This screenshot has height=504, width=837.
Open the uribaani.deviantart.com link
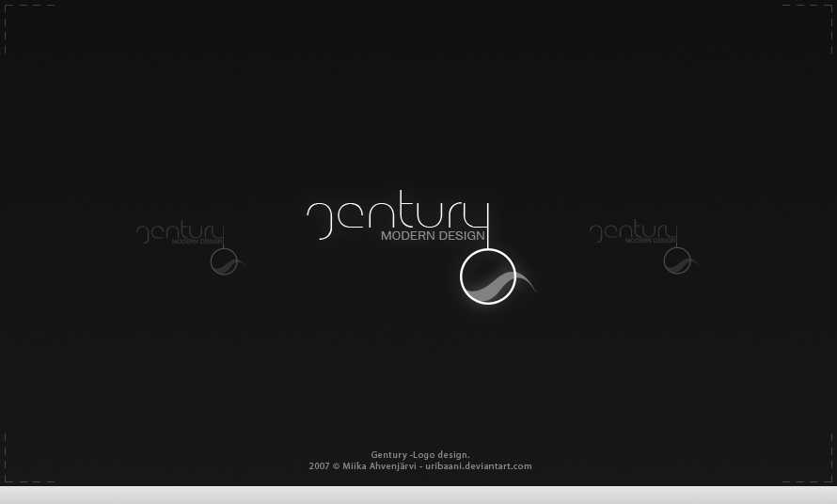(478, 466)
